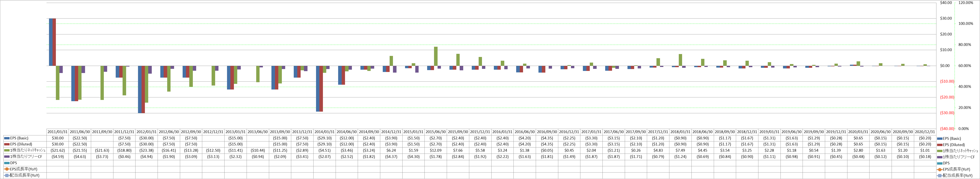980x179 pixels.
Task: Select the $4.83 cell
Action: pos(658,150)
